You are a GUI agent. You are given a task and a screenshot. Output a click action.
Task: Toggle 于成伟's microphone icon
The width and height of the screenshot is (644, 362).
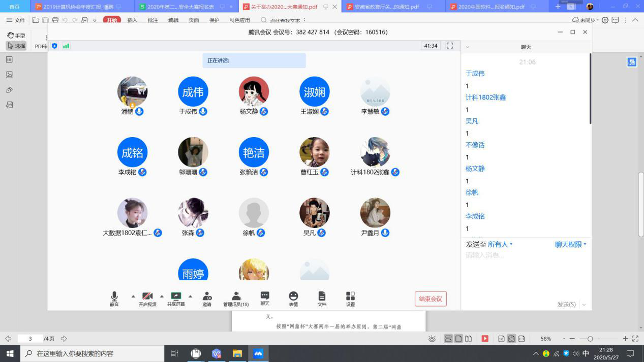point(203,111)
